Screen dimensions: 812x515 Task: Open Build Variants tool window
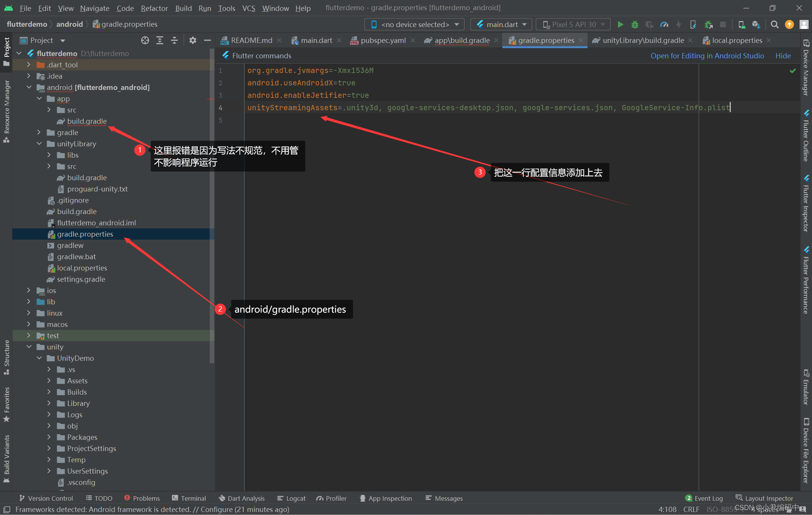point(6,459)
